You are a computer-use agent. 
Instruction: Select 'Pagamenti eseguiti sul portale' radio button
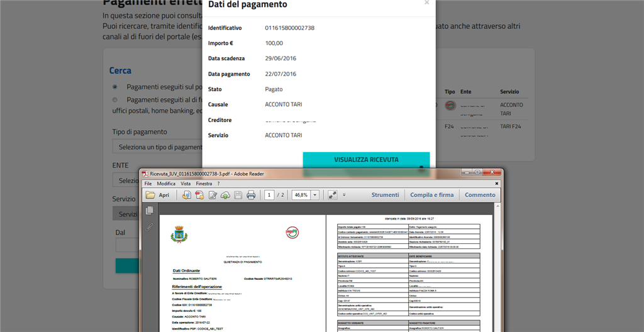click(x=114, y=87)
